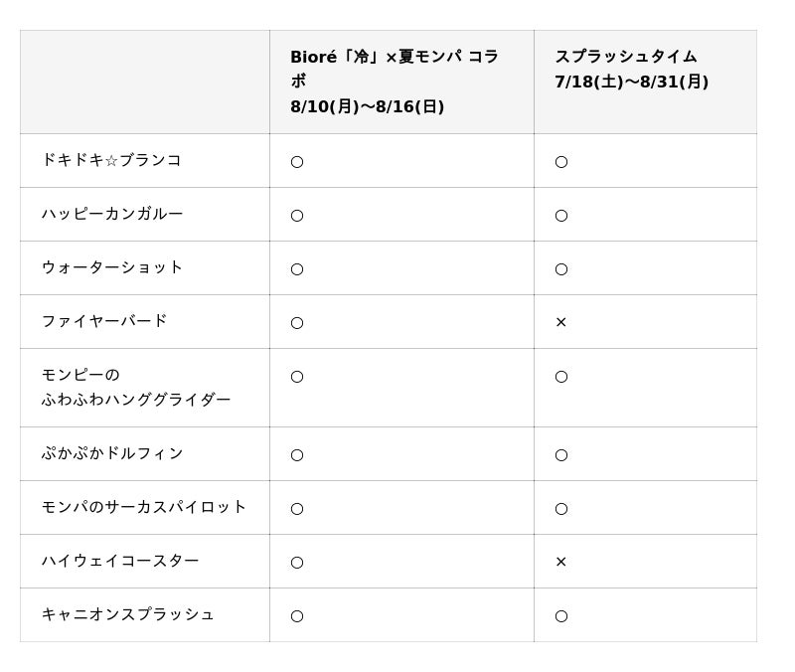Click the splash time circle for ぷかぷかドルフィン
The width and height of the screenshot is (795, 672).
point(561,455)
